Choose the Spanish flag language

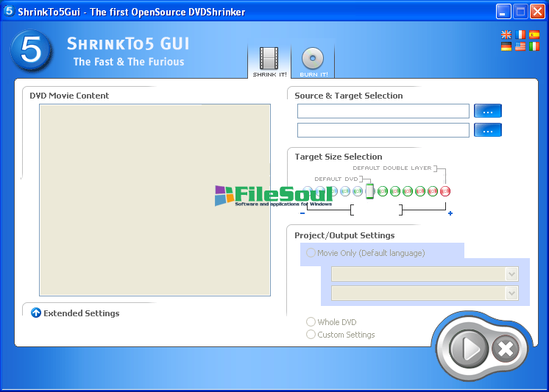click(x=534, y=35)
